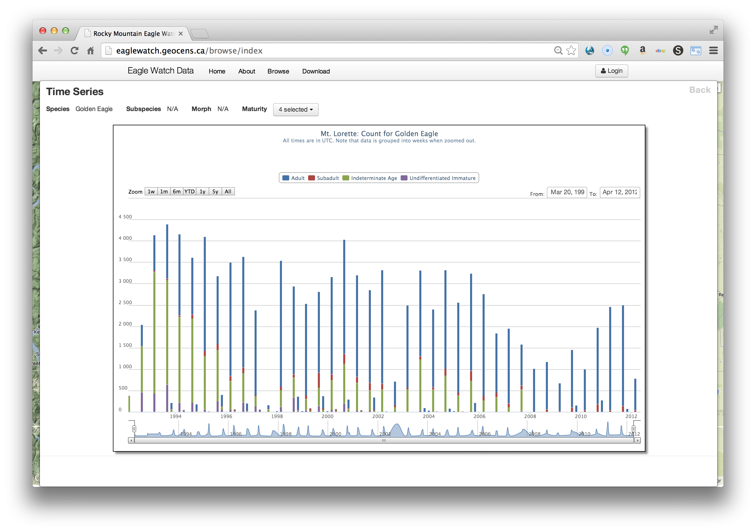Open the Chrome hamburger menu
The width and height of the screenshot is (756, 532).
tap(713, 50)
